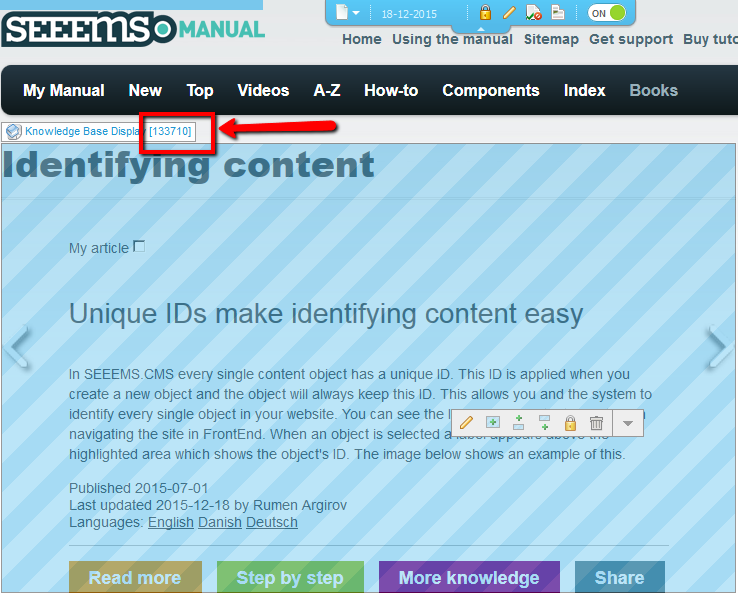
Task: Select the How-to navigation tab
Action: (391, 90)
